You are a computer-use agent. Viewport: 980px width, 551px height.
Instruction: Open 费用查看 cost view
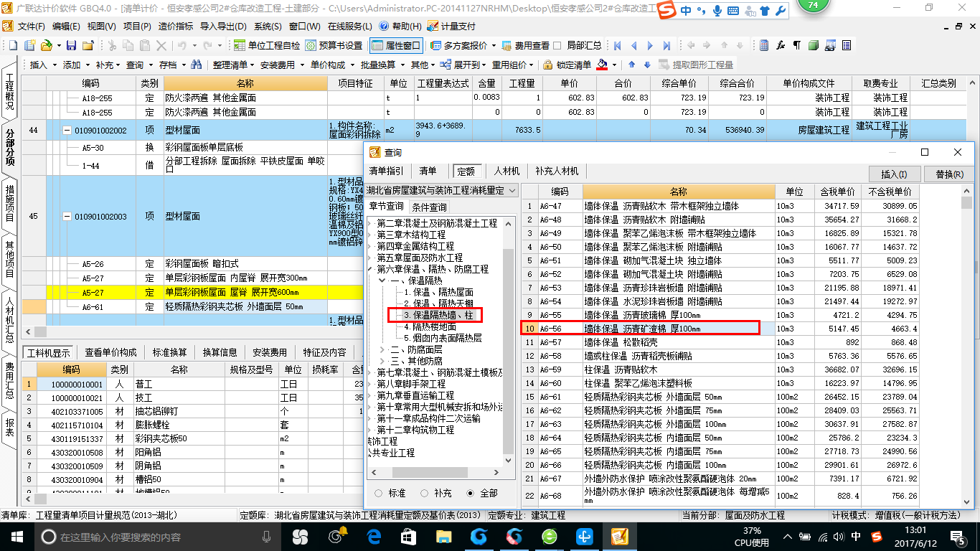(527, 45)
